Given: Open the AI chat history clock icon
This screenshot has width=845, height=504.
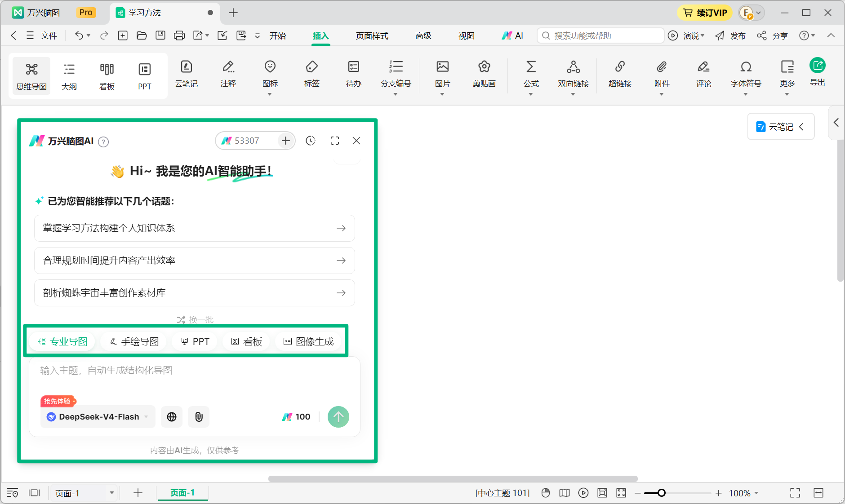Looking at the screenshot, I should [x=310, y=141].
